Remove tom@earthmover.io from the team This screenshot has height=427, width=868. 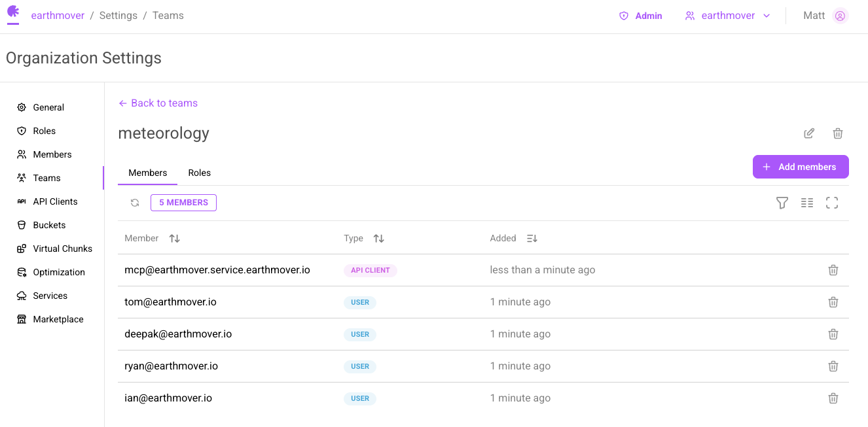[833, 302]
